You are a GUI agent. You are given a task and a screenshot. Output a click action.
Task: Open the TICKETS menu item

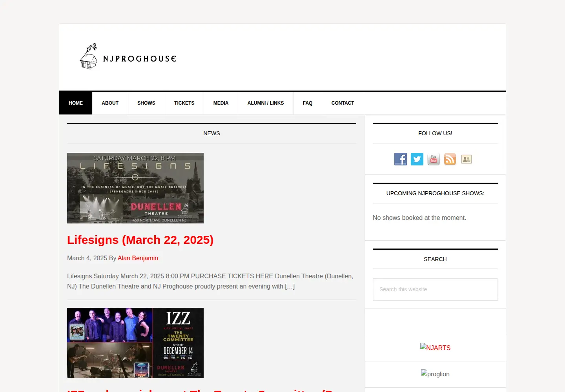pyautogui.click(x=184, y=103)
